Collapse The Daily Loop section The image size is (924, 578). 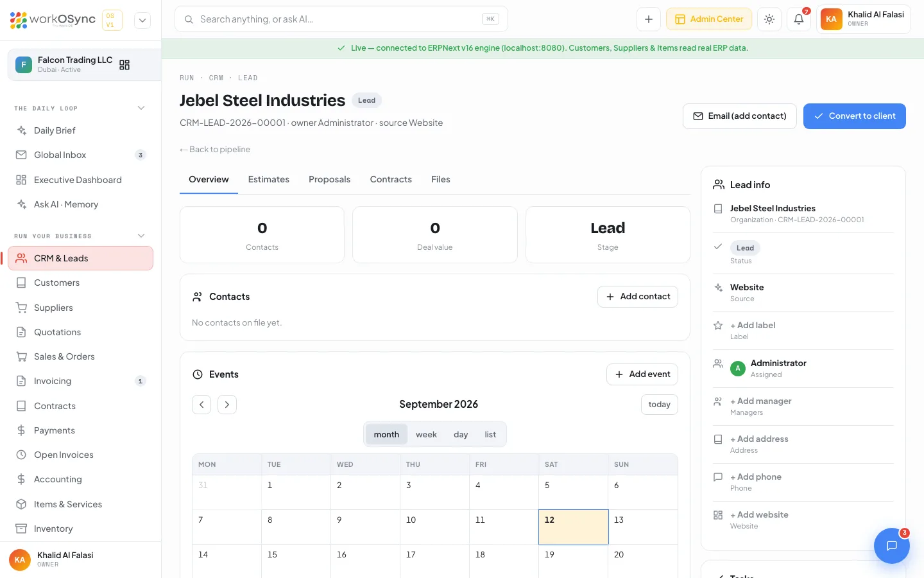point(141,108)
